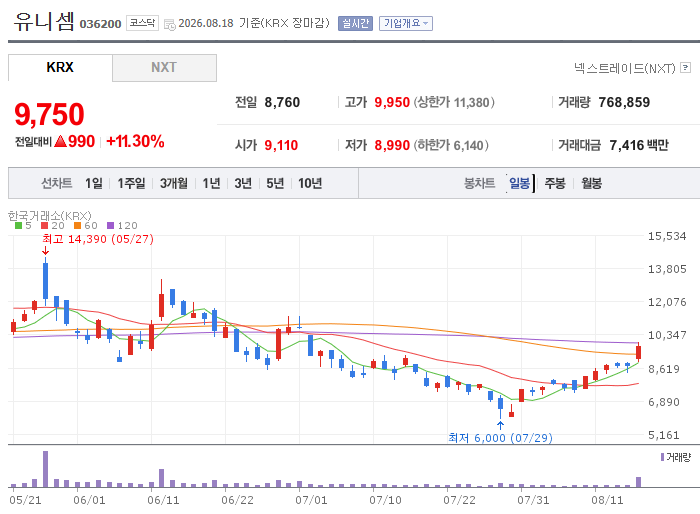Image resolution: width=700 pixels, height=514 pixels.
Task: Open the 기업개요 dropdown
Action: coord(406,23)
